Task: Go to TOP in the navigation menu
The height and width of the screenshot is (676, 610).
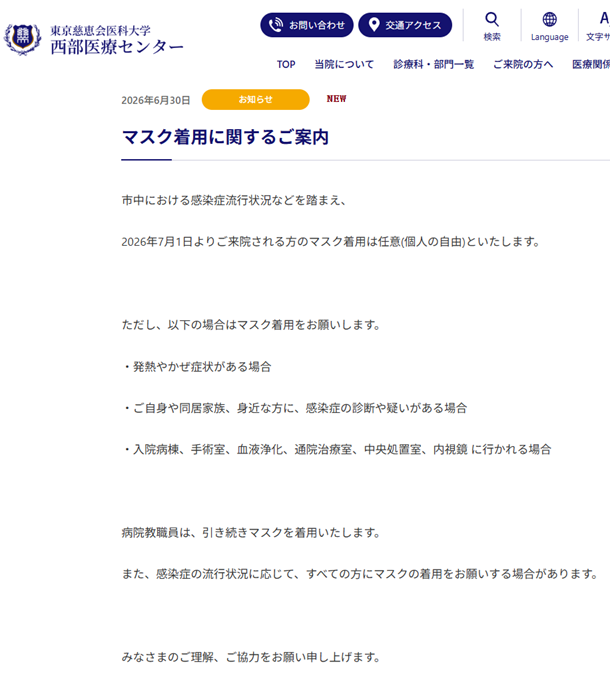Action: coord(286,64)
